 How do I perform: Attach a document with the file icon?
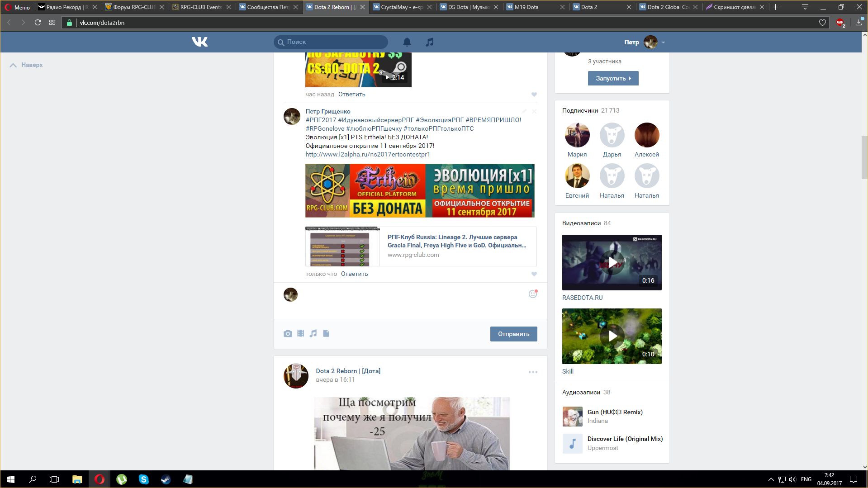click(x=326, y=333)
